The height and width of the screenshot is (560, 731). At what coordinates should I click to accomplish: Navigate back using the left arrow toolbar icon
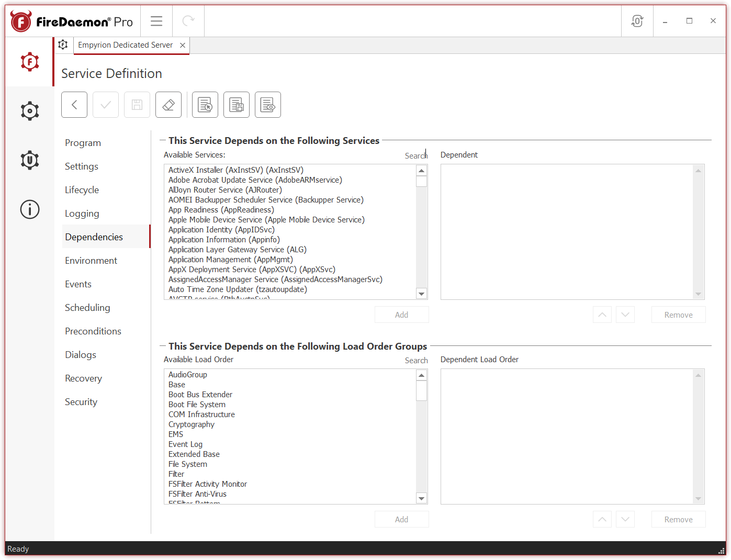coord(74,105)
